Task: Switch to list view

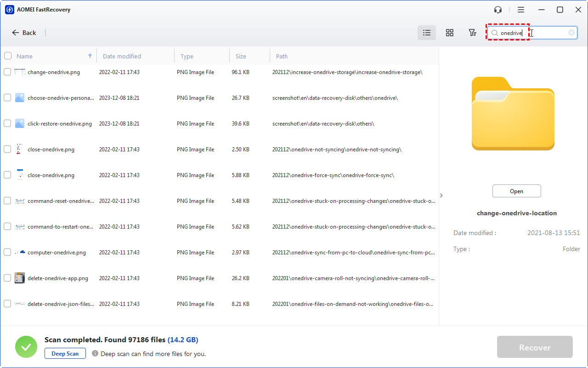Action: tap(426, 33)
